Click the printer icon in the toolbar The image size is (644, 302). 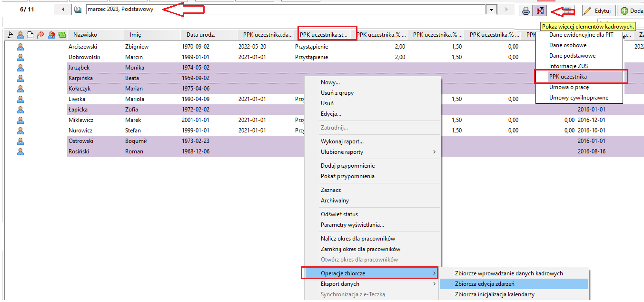point(526,10)
